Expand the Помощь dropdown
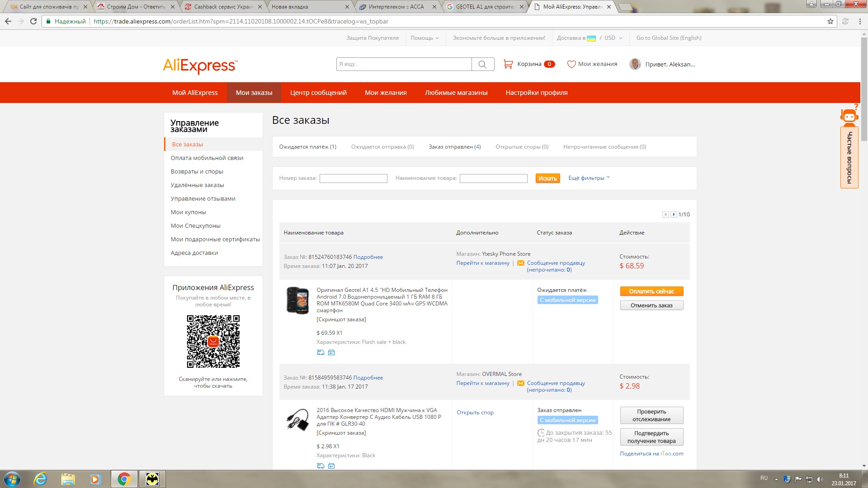The image size is (868, 488). (425, 38)
